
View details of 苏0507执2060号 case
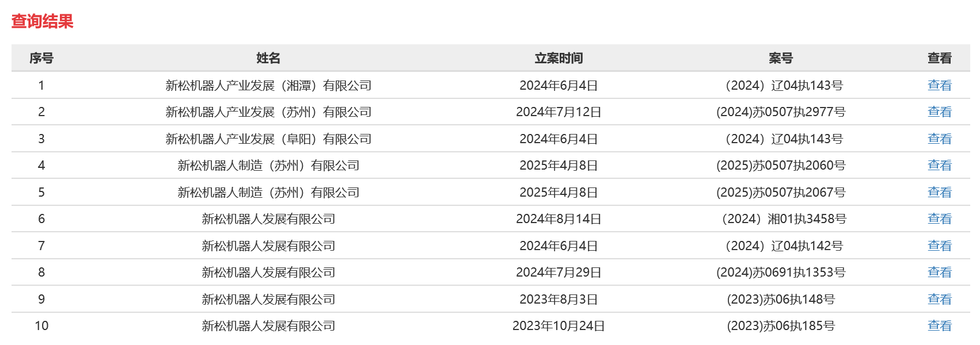939,165
